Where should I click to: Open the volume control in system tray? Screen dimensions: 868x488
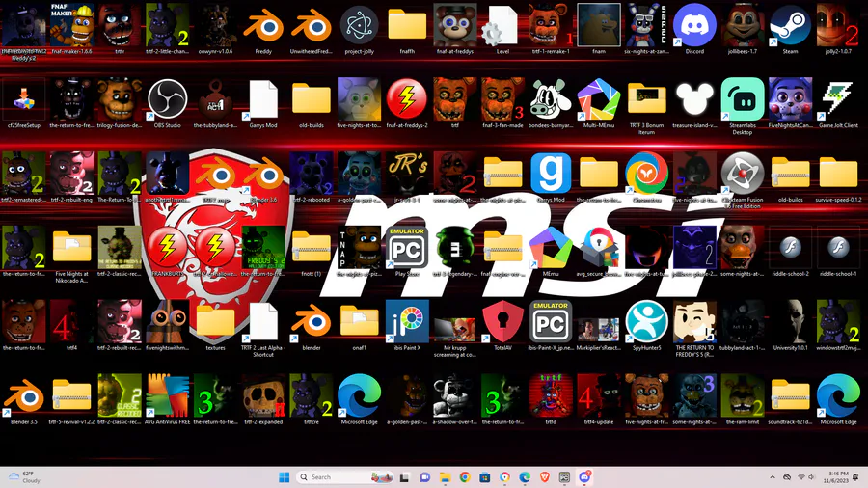811,477
